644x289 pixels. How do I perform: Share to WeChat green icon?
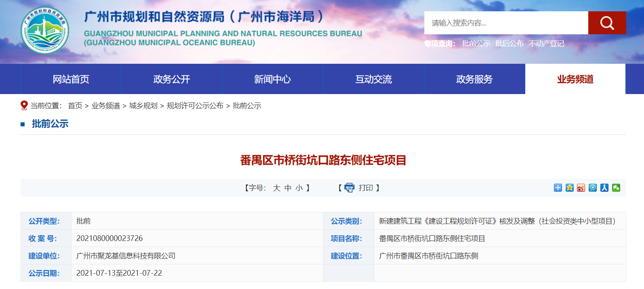616,188
